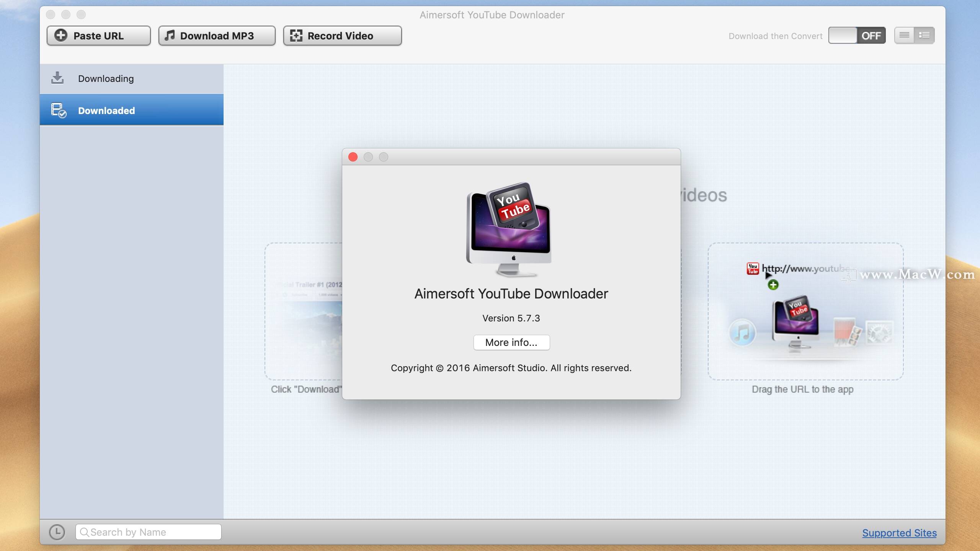Close the About dialog with red button

[353, 157]
